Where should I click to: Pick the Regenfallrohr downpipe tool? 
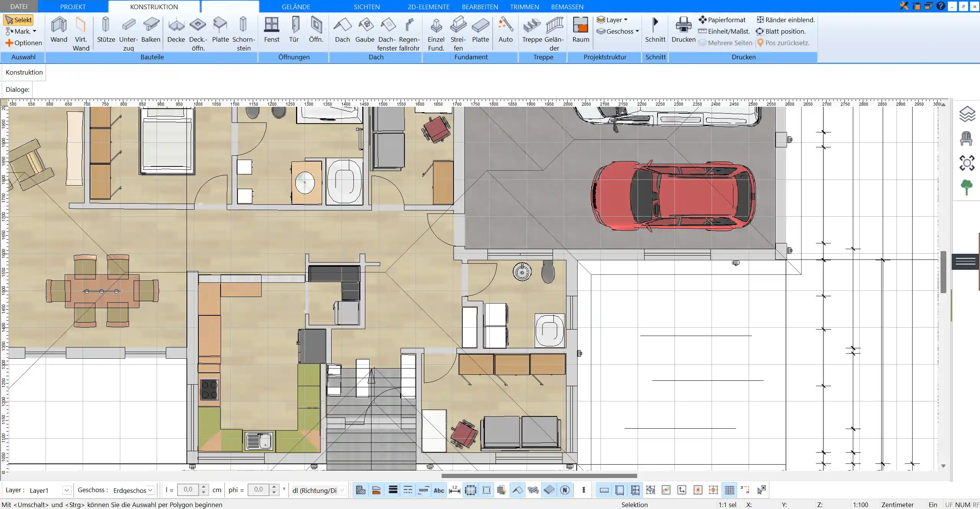tap(409, 34)
